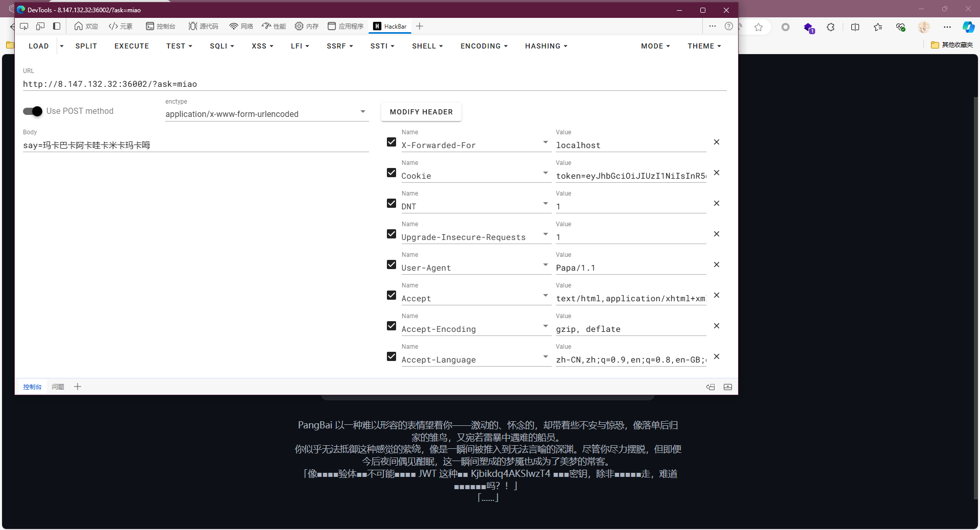Toggle the device emulation icon in DevTools
The width and height of the screenshot is (980, 530).
point(40,26)
